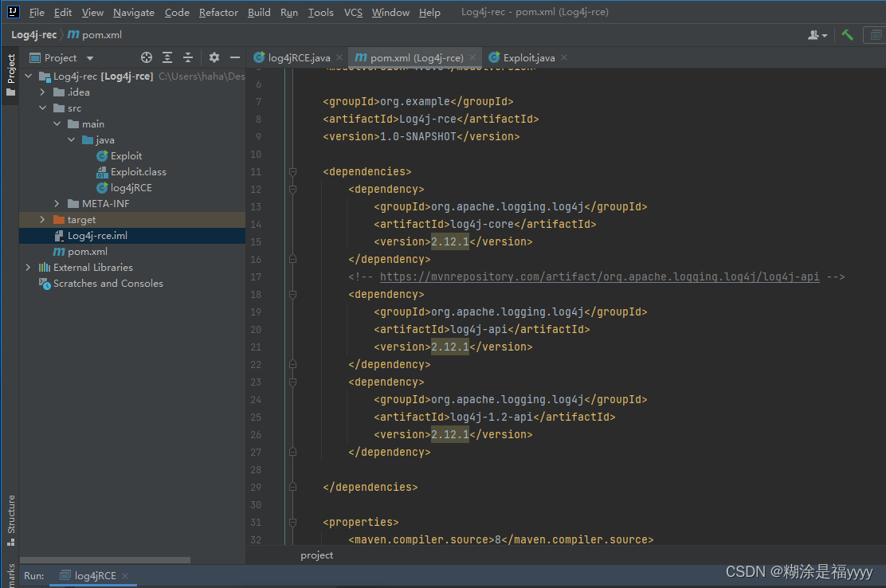This screenshot has width=886, height=588.
Task: Open Project panel settings gear
Action: 214,57
